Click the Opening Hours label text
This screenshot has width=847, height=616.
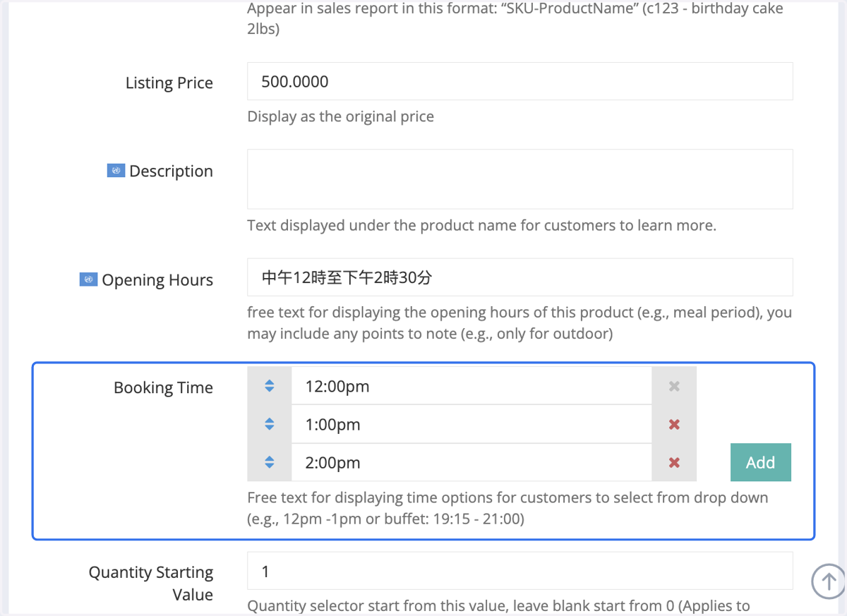tap(157, 280)
